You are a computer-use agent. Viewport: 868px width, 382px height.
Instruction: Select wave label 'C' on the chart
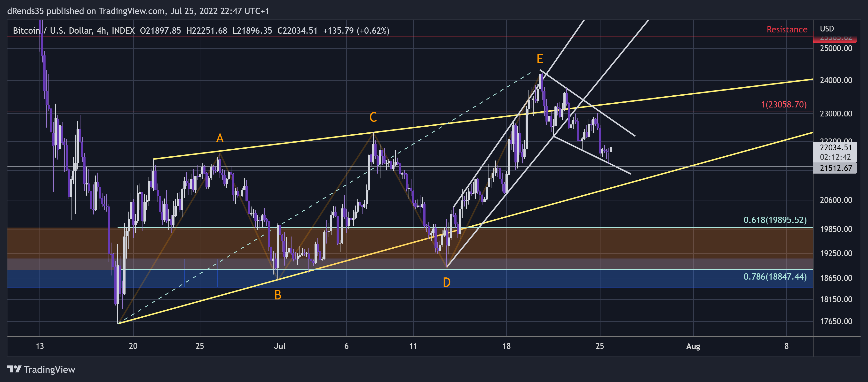[x=373, y=117]
